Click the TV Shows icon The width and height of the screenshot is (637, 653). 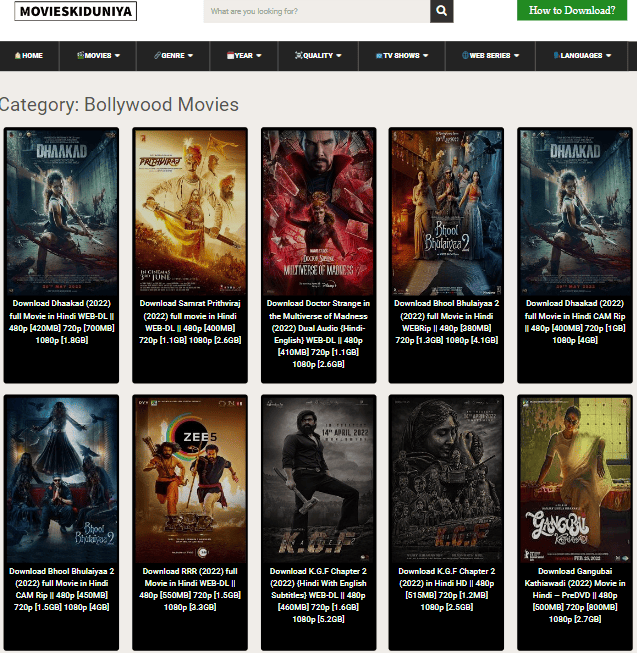click(379, 55)
